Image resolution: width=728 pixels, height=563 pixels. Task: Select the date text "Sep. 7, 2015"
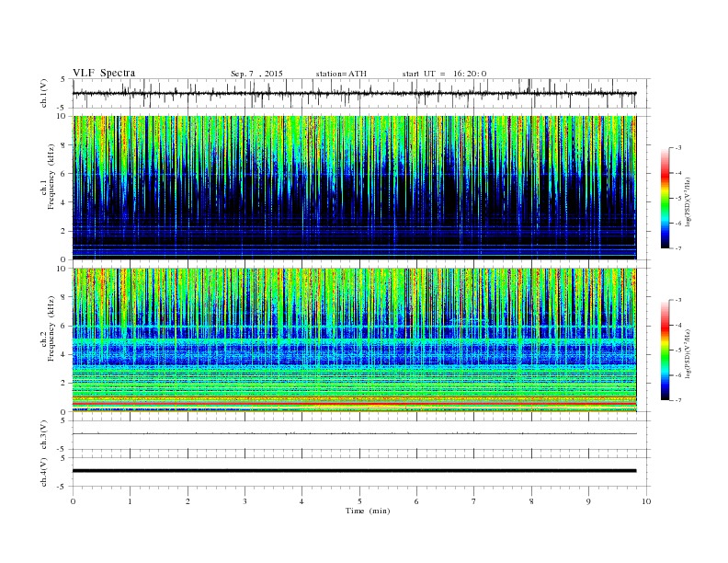[256, 74]
